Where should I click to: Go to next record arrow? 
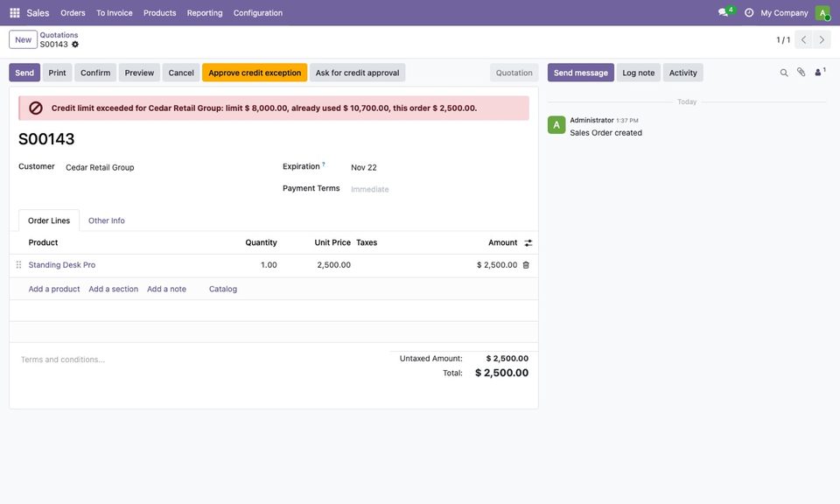[x=822, y=39]
